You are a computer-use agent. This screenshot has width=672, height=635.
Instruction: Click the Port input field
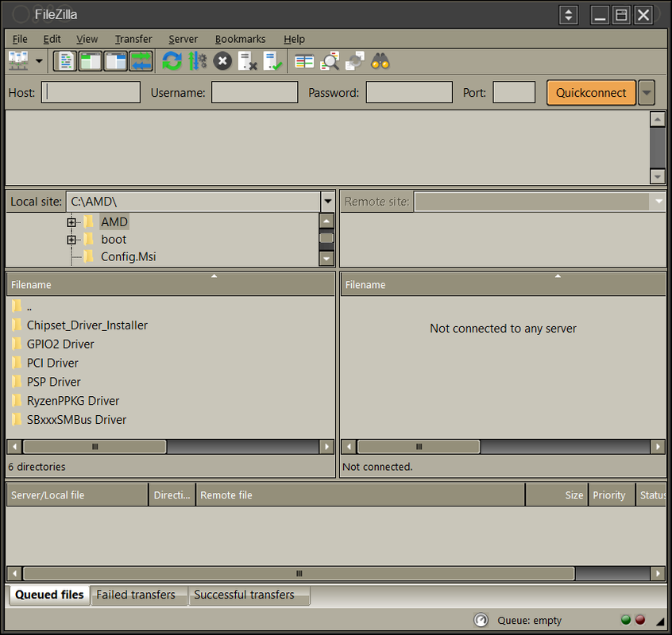(514, 92)
